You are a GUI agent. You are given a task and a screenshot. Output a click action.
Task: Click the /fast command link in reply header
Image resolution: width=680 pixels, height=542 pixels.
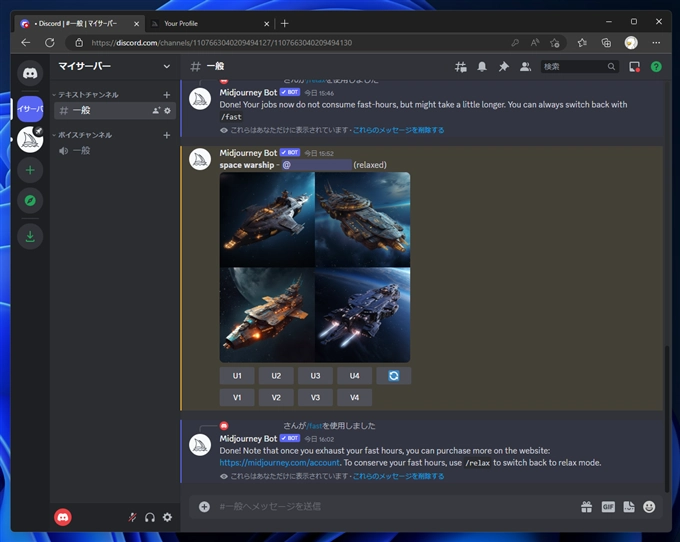click(x=314, y=426)
